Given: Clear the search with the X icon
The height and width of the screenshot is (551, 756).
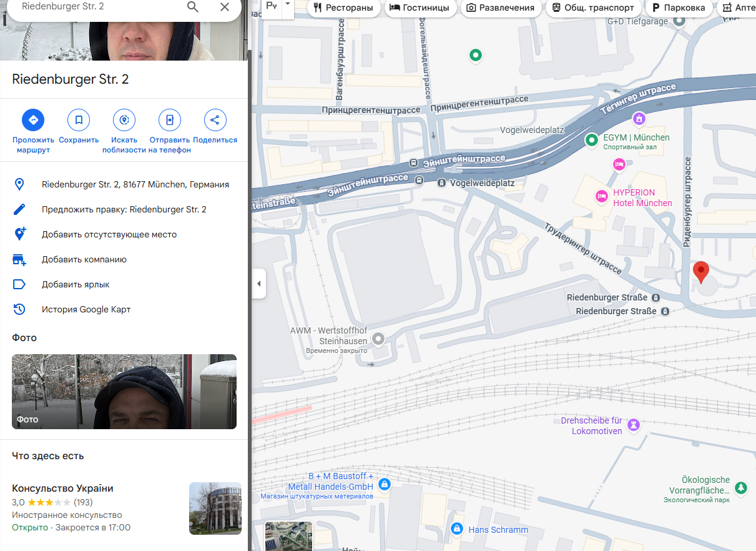Looking at the screenshot, I should [225, 7].
